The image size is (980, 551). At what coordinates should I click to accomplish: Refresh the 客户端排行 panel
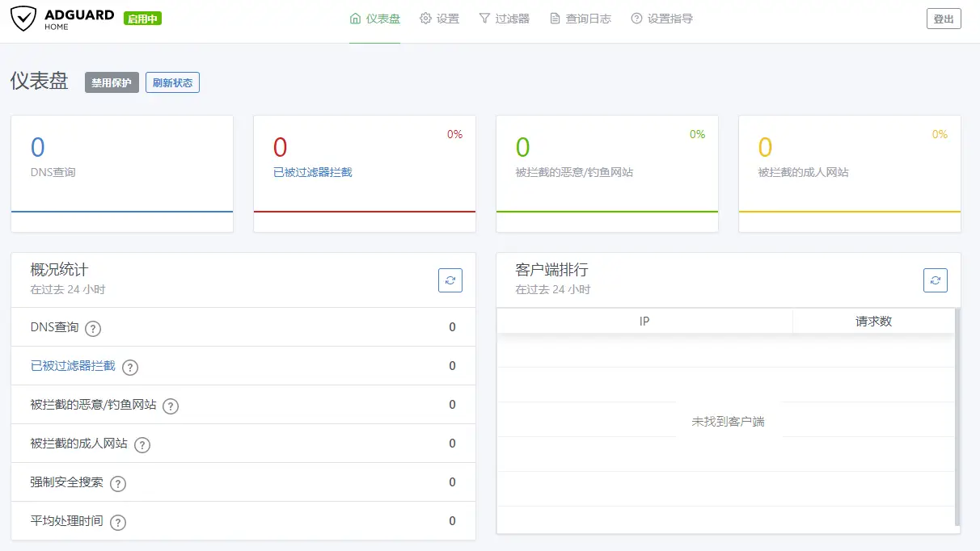[935, 280]
